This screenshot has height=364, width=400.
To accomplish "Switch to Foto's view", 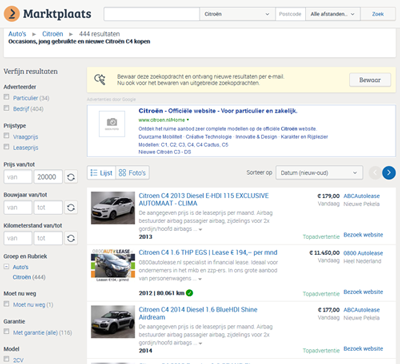I will tap(132, 173).
